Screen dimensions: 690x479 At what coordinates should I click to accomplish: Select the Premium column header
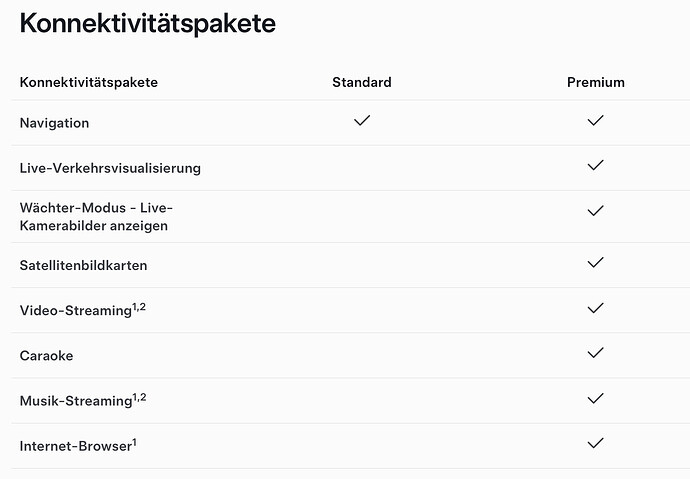596,82
